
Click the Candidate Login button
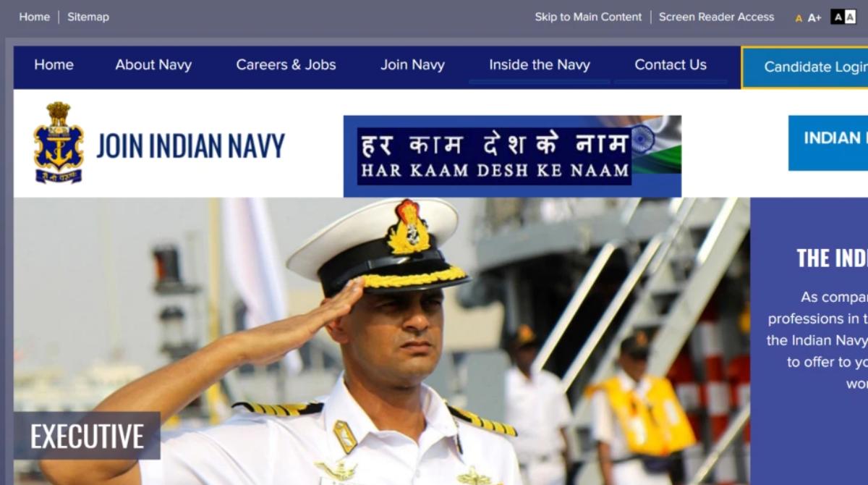click(x=805, y=67)
